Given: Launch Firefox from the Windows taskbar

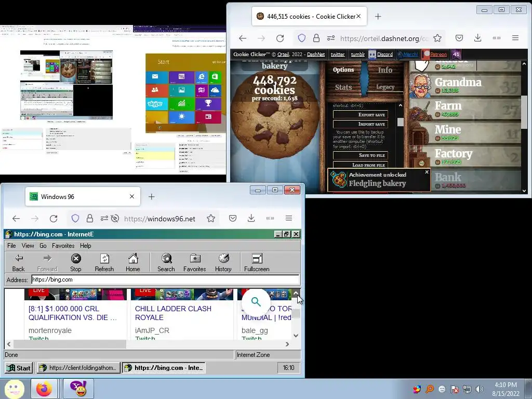Looking at the screenshot, I should 45,389.
